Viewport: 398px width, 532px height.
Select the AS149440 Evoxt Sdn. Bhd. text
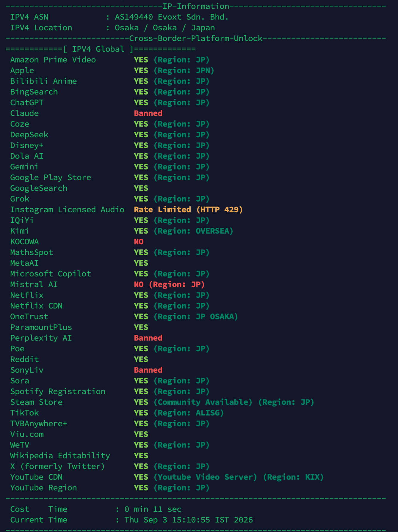pyautogui.click(x=172, y=17)
